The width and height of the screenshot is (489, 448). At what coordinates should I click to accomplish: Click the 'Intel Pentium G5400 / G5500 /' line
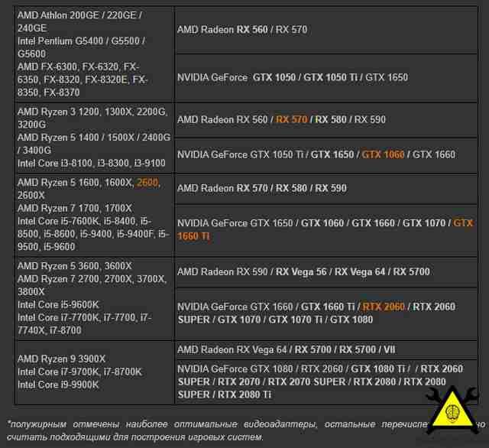[x=81, y=41]
